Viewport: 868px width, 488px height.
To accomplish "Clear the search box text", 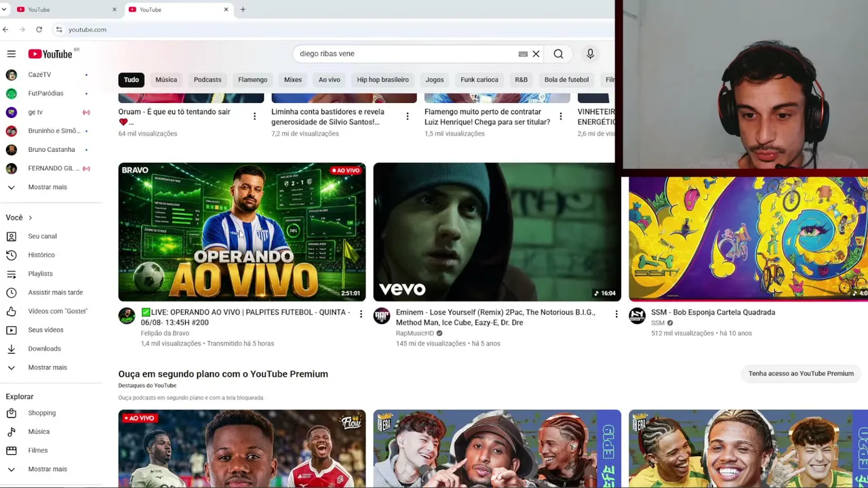I will click(536, 54).
